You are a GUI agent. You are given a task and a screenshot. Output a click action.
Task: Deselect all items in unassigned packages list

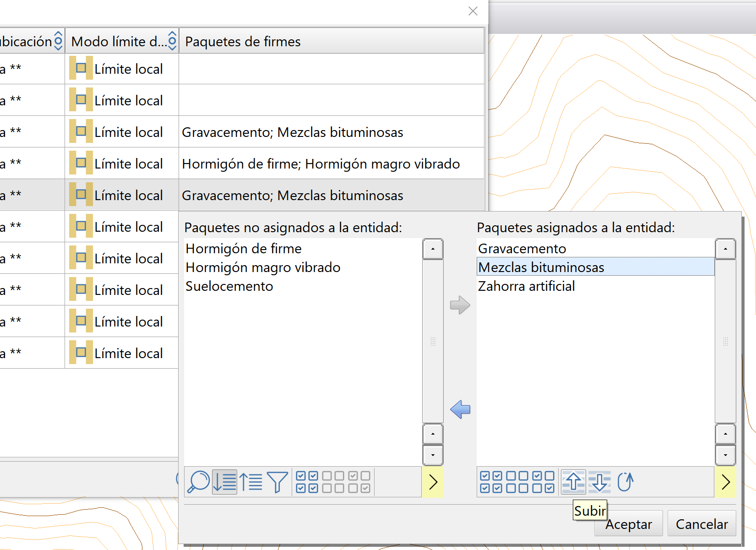[333, 482]
